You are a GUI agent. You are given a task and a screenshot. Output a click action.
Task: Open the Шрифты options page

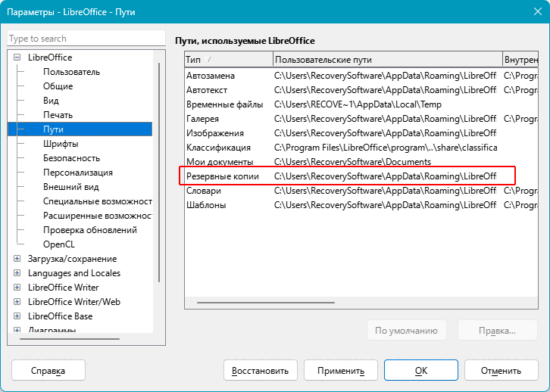pos(61,144)
